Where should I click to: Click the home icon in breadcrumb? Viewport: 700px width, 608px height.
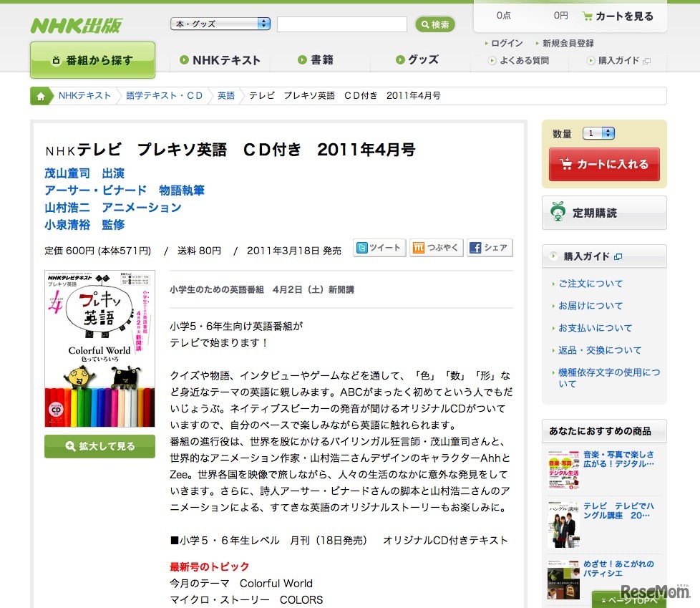[x=41, y=96]
